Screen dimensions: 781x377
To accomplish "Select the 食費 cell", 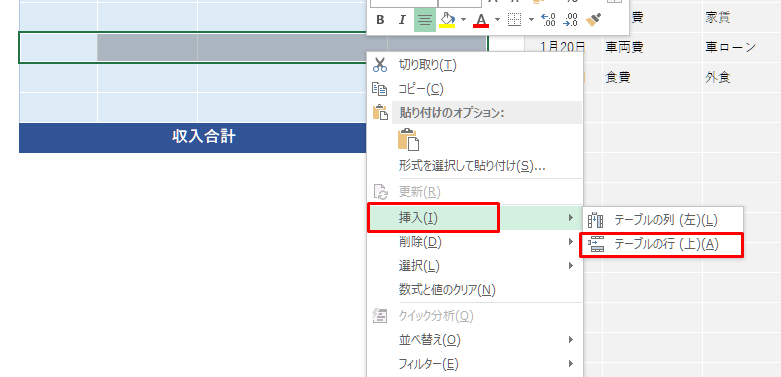I will 652,77.
